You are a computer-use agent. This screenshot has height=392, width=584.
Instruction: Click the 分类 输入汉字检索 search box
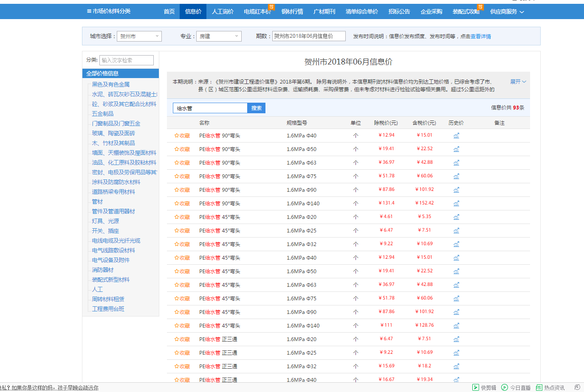127,60
